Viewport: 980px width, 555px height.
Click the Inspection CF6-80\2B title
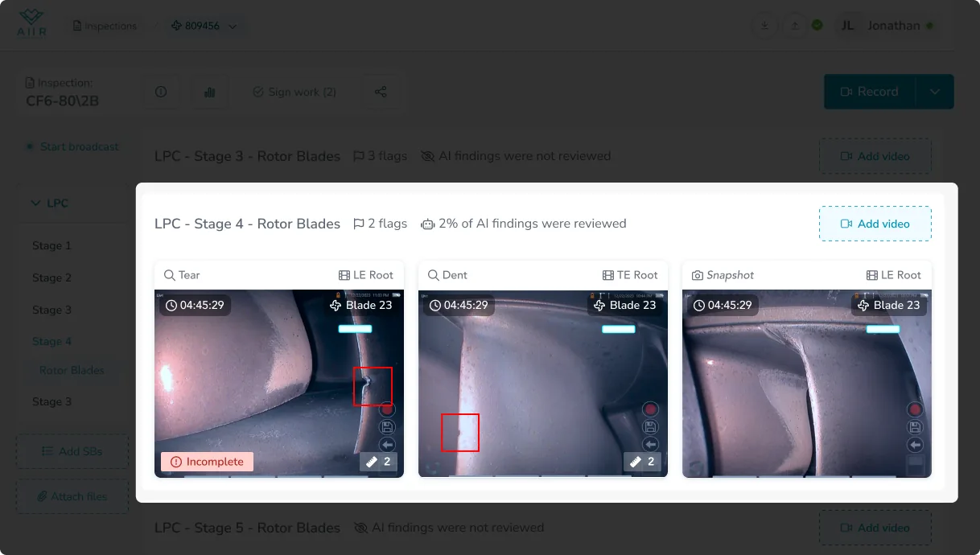(x=62, y=92)
